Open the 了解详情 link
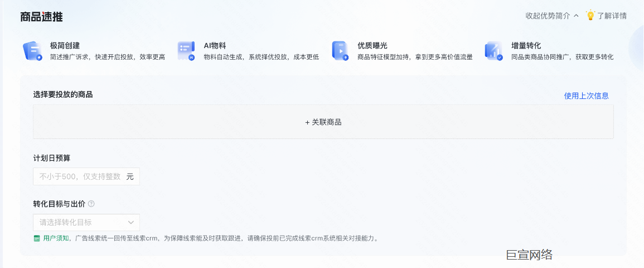Screen dimensions: 644x268 point(612,16)
